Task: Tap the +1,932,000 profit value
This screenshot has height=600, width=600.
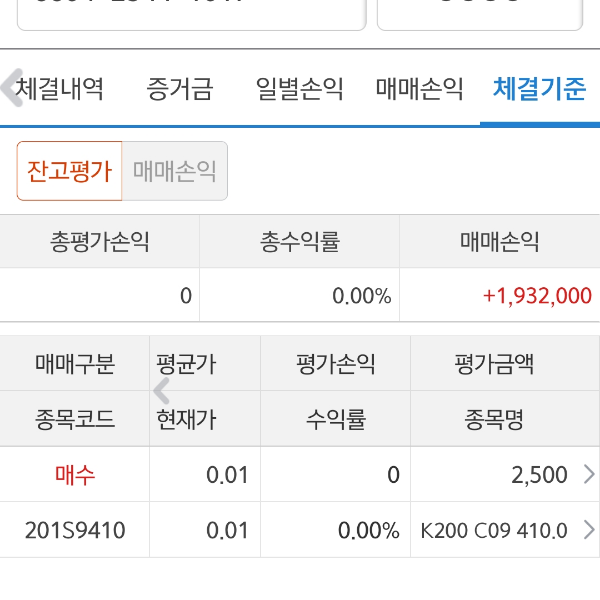Action: click(x=537, y=296)
